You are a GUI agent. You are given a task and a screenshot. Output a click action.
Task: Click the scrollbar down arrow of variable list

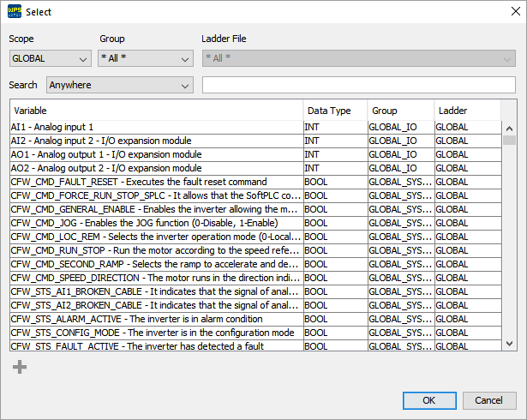pos(509,343)
